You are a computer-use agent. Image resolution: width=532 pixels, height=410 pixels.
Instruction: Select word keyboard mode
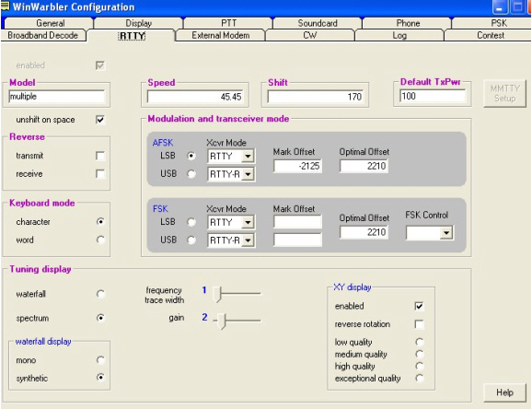click(x=100, y=240)
